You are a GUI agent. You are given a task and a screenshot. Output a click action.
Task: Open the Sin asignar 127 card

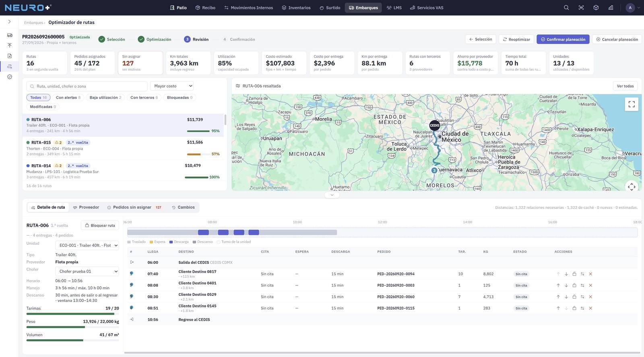pyautogui.click(x=140, y=63)
